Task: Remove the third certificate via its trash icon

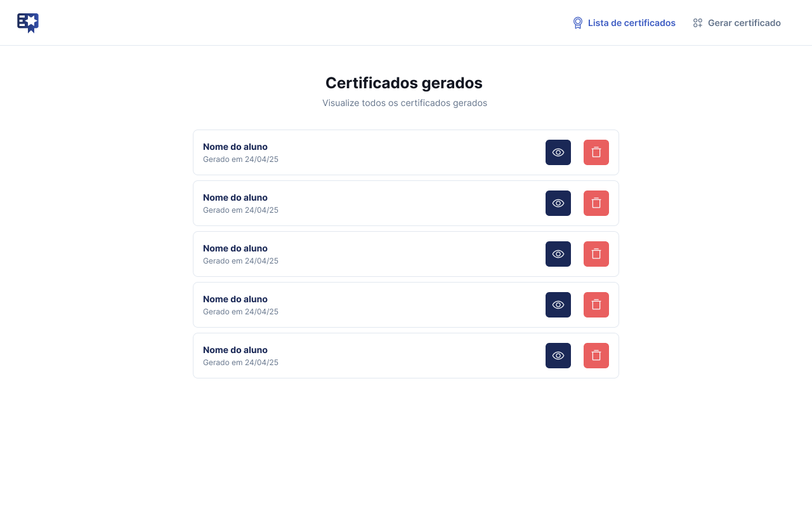Action: pos(596,254)
